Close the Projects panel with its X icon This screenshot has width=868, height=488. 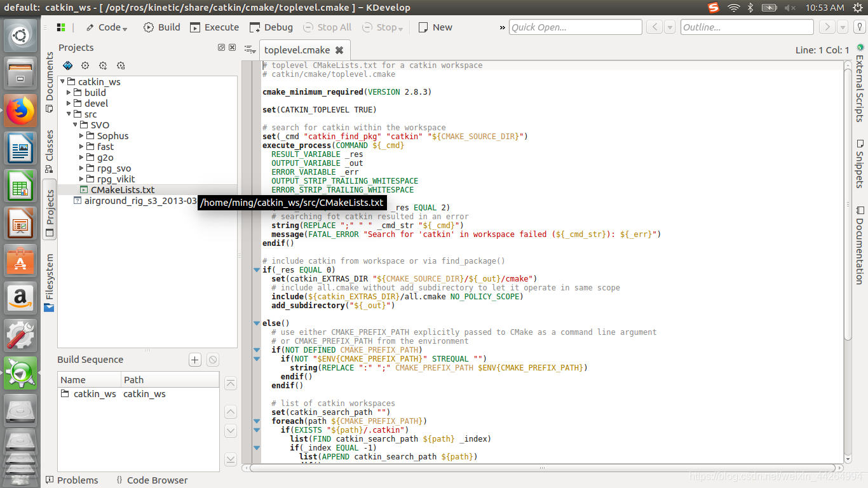[232, 48]
